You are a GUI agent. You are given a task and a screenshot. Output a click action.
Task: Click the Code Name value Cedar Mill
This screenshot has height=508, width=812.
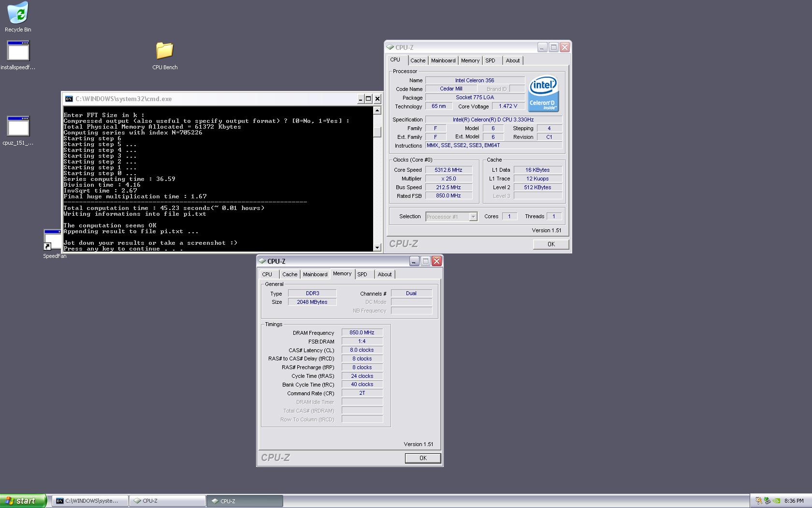451,89
